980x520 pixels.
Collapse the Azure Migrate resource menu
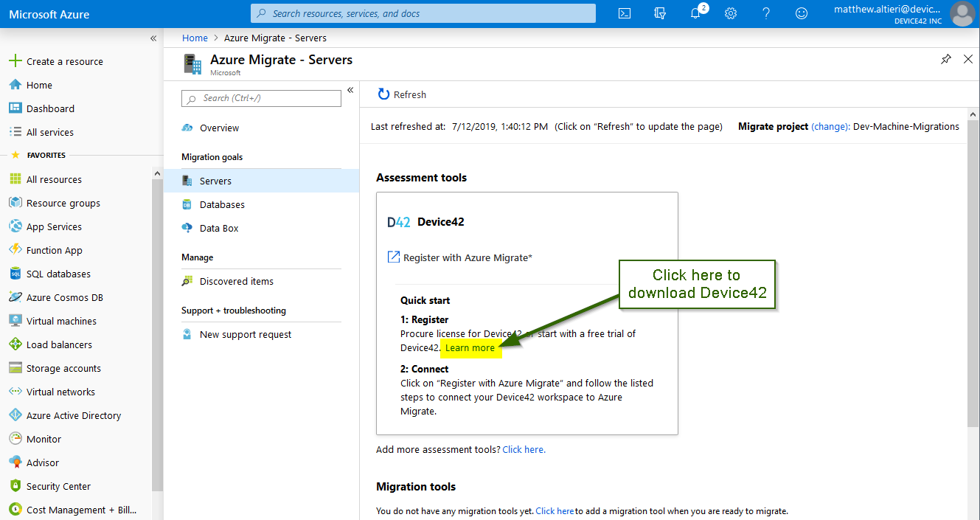click(350, 90)
